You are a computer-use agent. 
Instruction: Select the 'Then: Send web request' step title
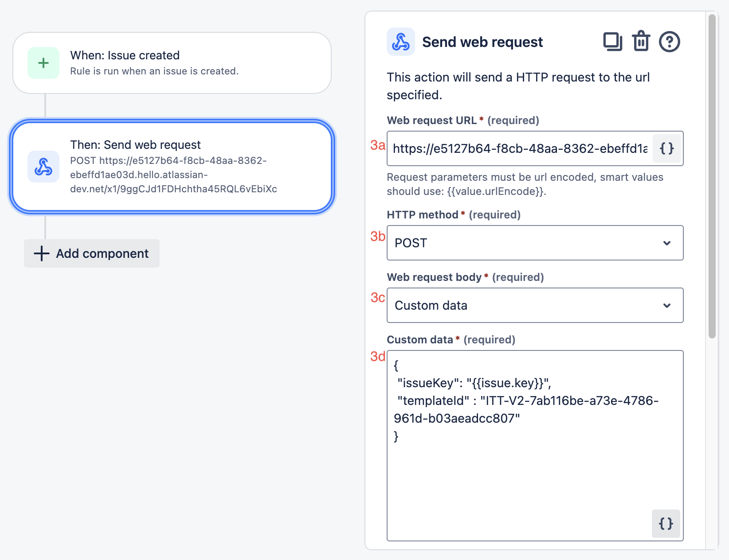135,145
